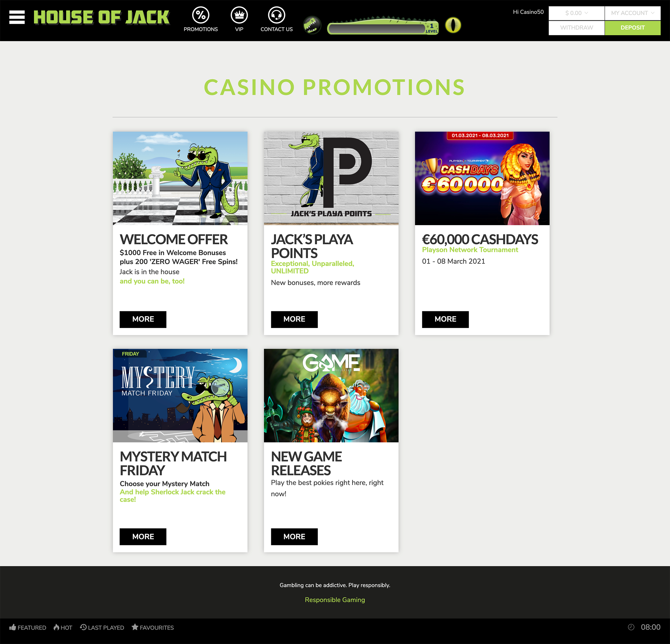670x644 pixels.
Task: Expand the $0.00 balance dropdown
Action: pyautogui.click(x=576, y=13)
